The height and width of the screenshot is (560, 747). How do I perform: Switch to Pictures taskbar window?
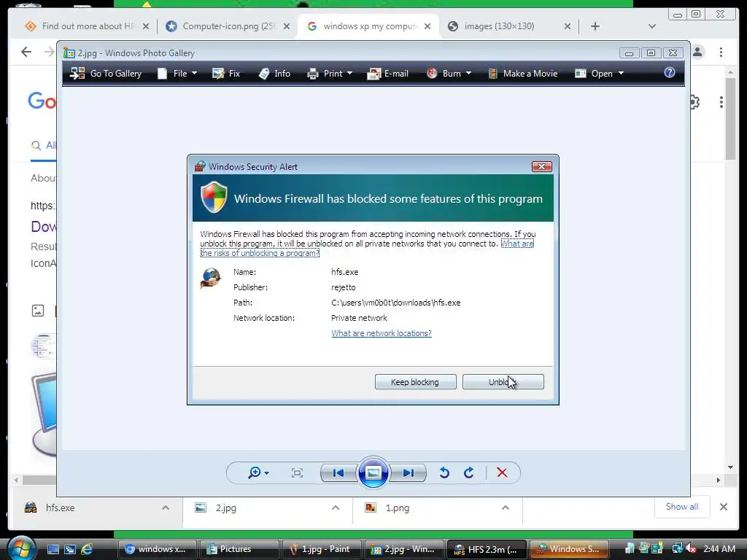(239, 549)
